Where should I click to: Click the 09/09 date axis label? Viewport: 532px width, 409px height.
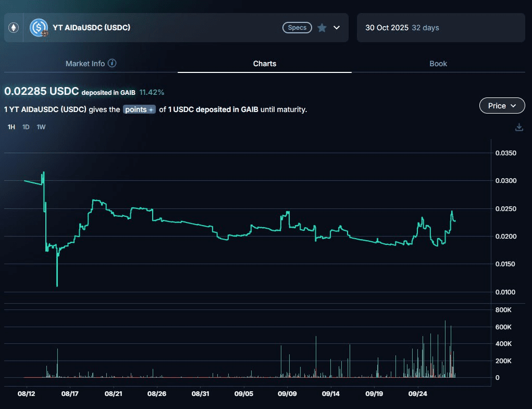[x=288, y=394]
